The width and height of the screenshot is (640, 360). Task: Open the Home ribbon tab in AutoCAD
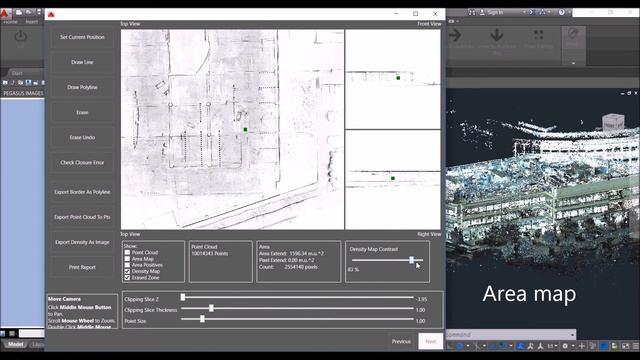pyautogui.click(x=11, y=22)
